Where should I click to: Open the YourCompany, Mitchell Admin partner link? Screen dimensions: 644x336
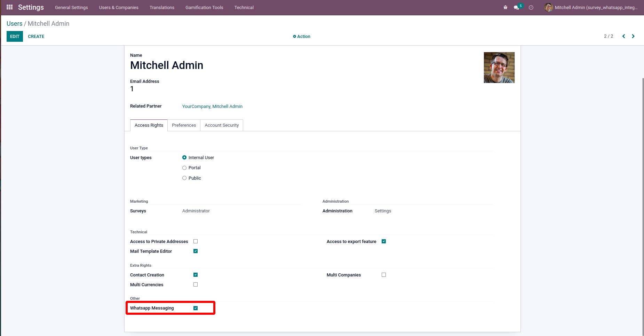point(212,107)
